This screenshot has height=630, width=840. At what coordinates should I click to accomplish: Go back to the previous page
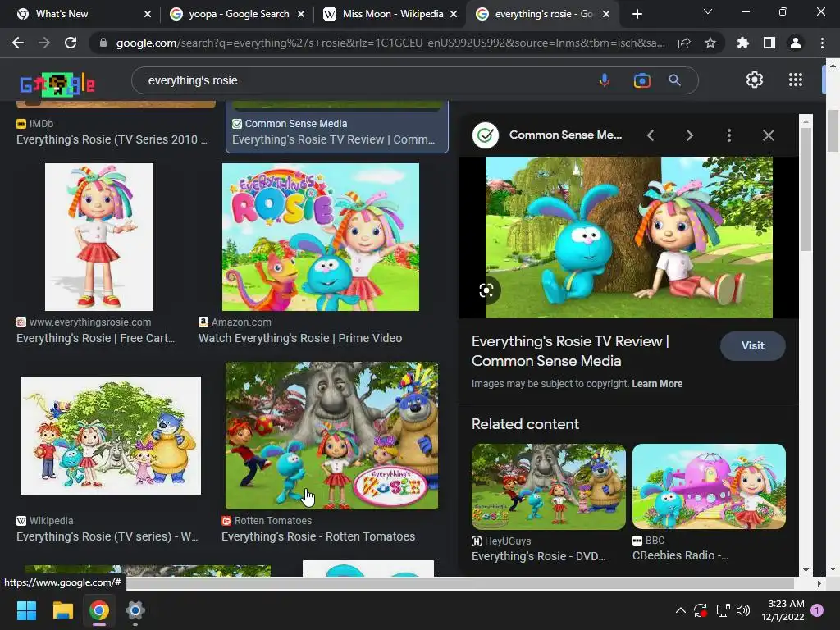click(18, 43)
